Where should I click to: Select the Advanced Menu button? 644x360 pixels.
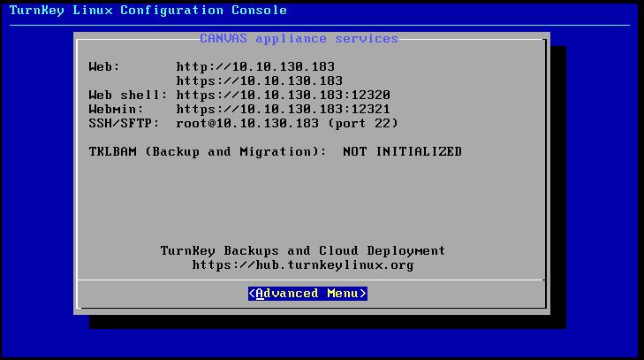pyautogui.click(x=307, y=294)
